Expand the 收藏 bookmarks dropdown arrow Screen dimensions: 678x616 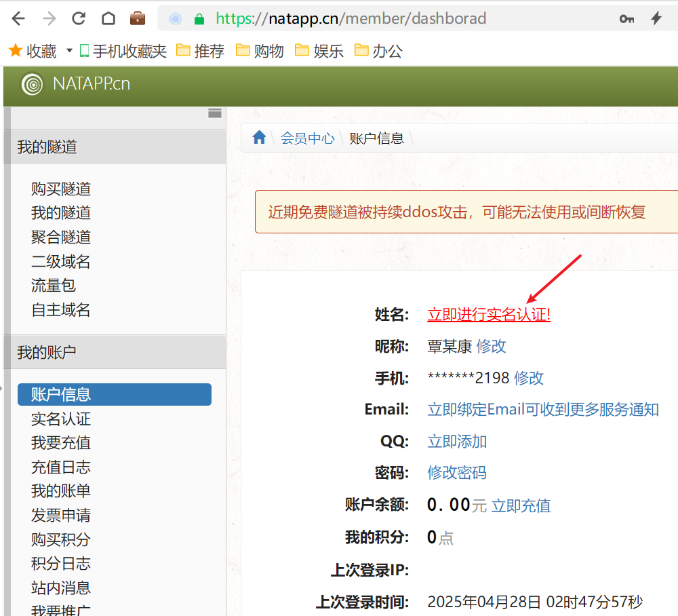(68, 51)
